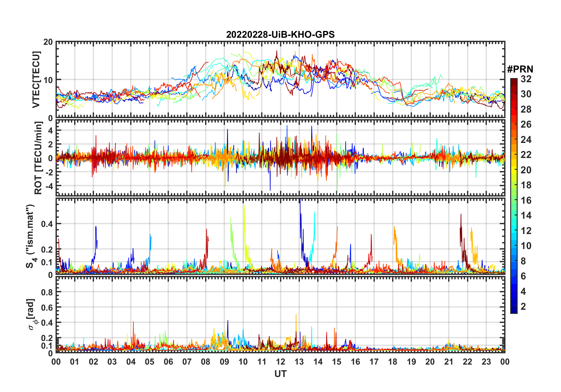561x392 pixels.
Task: Click the sigma-phi [rad] axis label
Action: coord(32,314)
